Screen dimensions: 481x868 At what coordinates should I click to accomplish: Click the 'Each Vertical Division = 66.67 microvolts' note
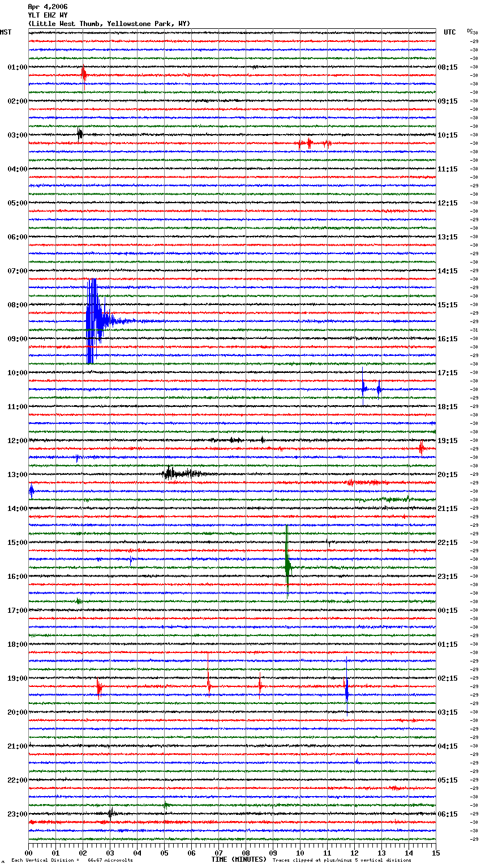point(72,861)
